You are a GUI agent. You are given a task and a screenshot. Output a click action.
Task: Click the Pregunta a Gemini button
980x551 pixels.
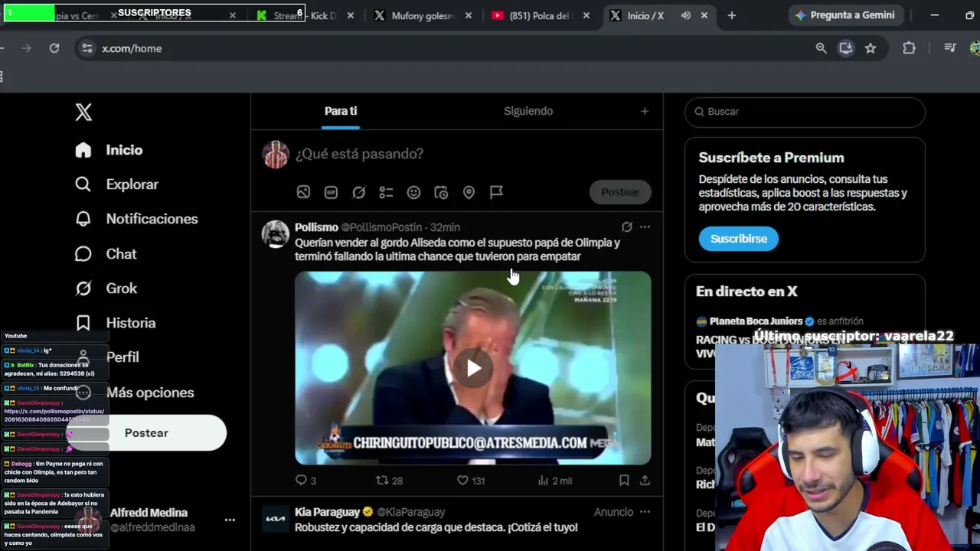pyautogui.click(x=844, y=15)
